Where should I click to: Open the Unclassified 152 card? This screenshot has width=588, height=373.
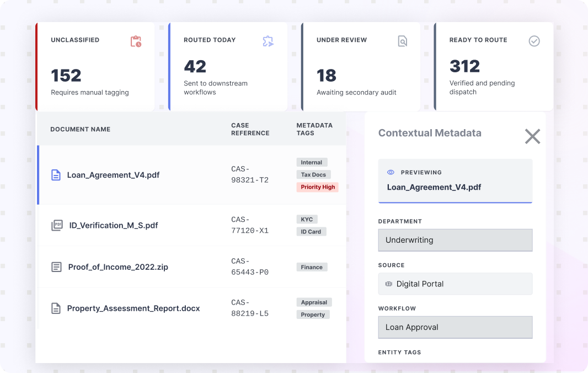pos(95,66)
